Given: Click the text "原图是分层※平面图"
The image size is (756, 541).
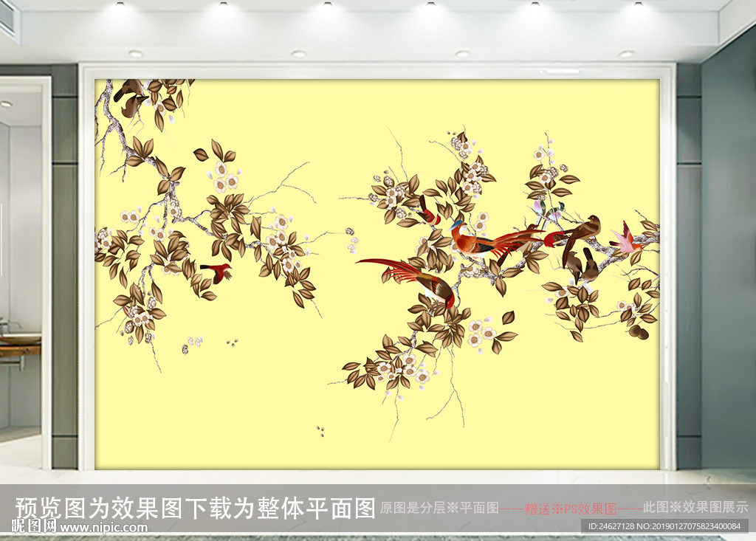Looking at the screenshot, I should 439,508.
